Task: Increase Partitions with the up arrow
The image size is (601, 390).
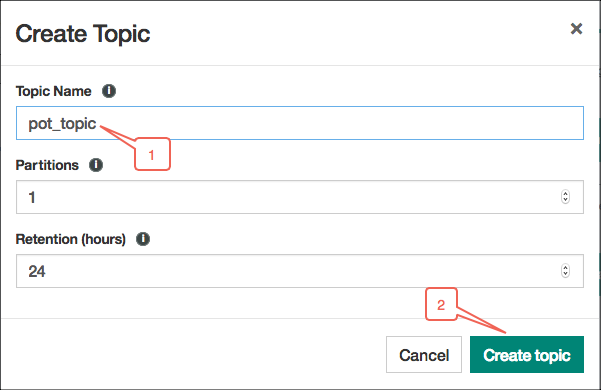Action: point(565,194)
